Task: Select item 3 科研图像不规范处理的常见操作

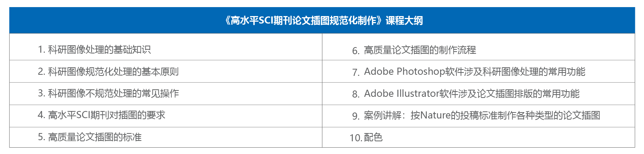Action: coord(165,93)
